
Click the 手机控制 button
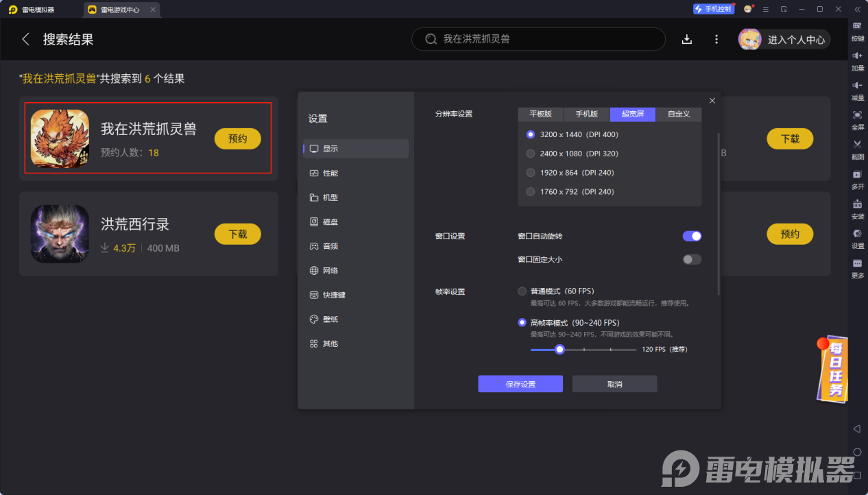(714, 9)
